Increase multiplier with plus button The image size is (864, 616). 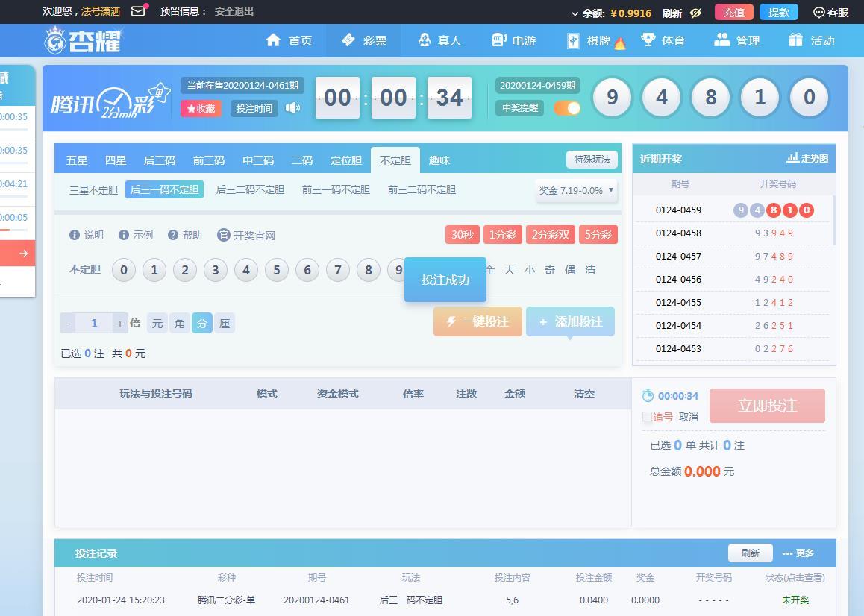(119, 324)
